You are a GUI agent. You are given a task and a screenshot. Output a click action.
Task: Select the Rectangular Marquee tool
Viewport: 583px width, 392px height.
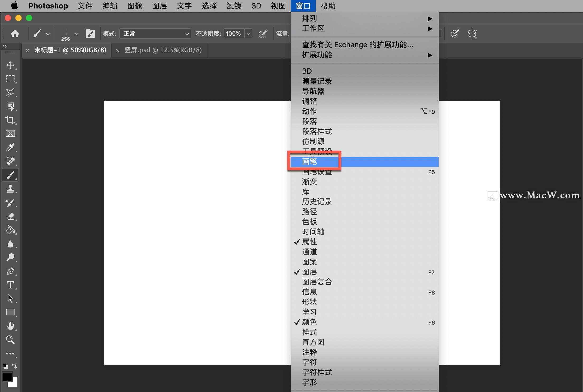coord(11,78)
